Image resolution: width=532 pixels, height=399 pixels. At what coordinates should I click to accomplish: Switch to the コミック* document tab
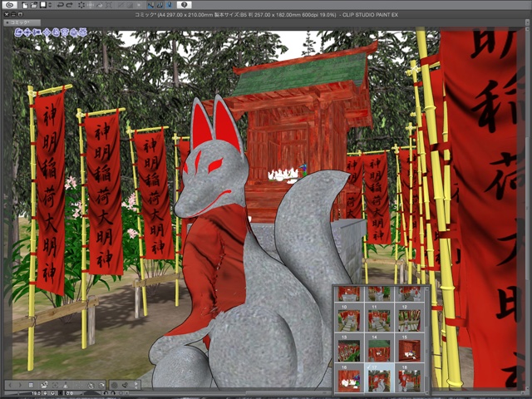(x=22, y=22)
